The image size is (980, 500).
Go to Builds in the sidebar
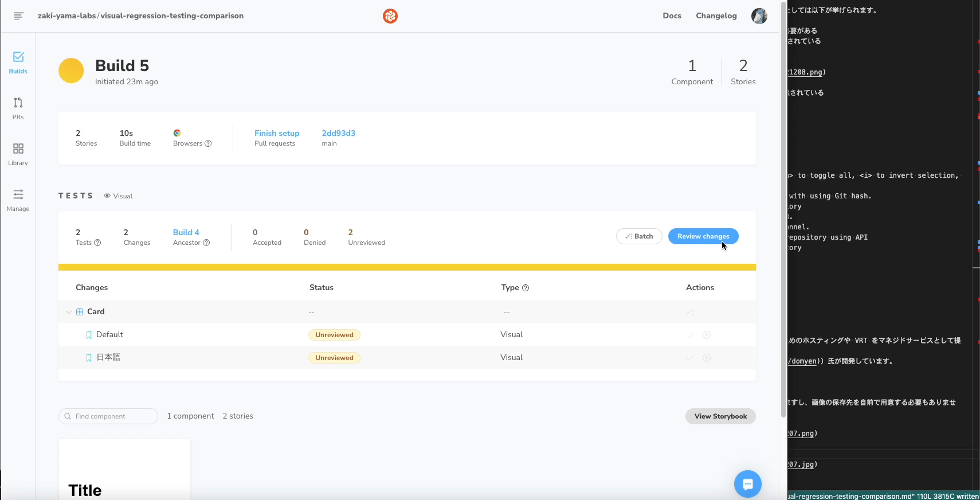[18, 62]
